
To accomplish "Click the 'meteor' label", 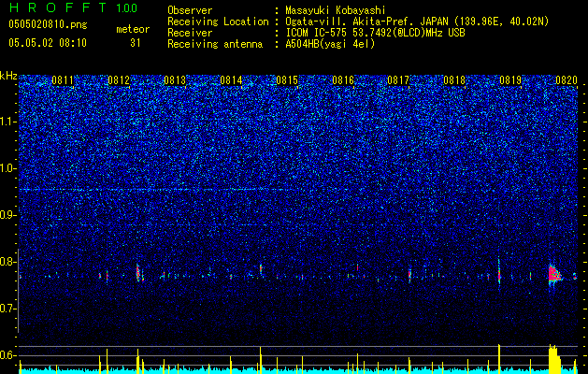I will [133, 29].
